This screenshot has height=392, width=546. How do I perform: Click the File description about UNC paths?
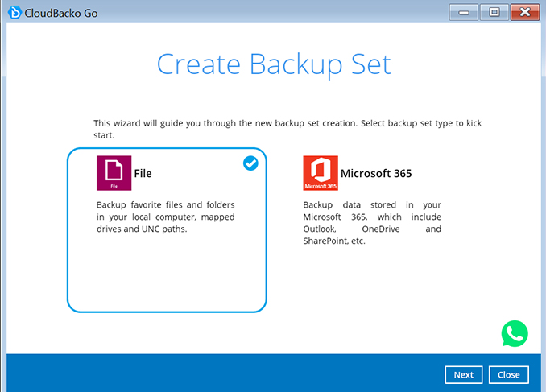click(x=166, y=217)
